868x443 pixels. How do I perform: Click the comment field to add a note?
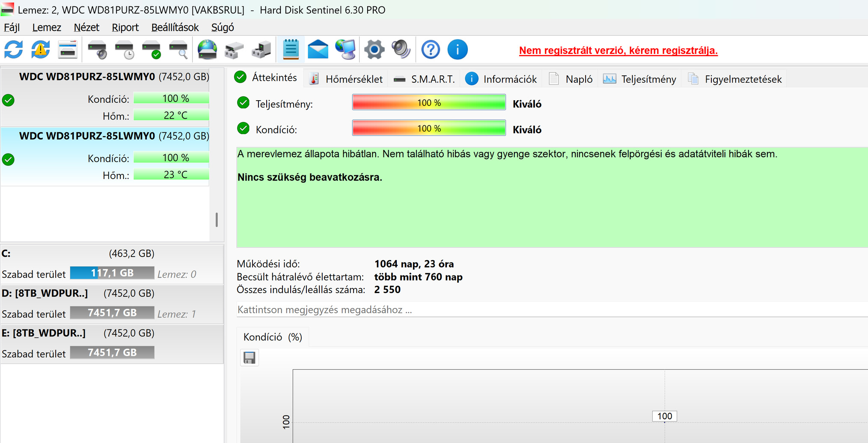[552, 310]
